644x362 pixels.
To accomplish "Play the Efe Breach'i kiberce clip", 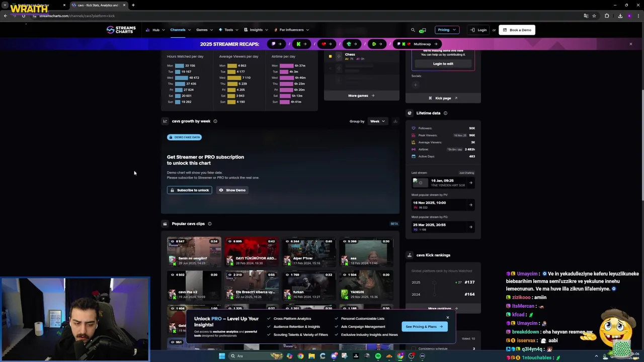I will click(x=252, y=286).
